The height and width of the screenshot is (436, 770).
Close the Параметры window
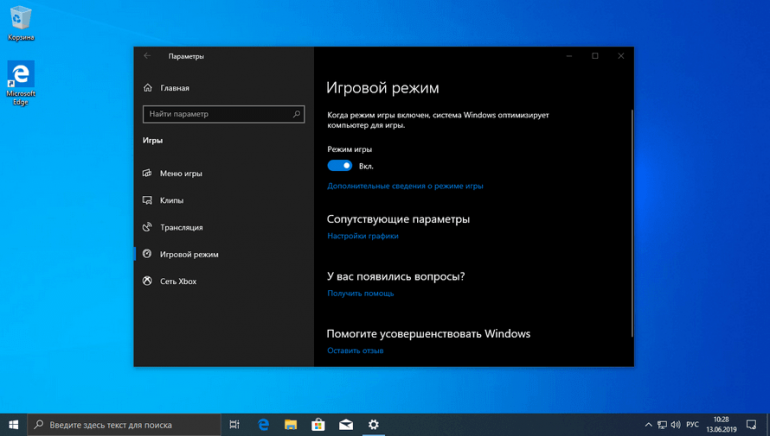coord(621,56)
